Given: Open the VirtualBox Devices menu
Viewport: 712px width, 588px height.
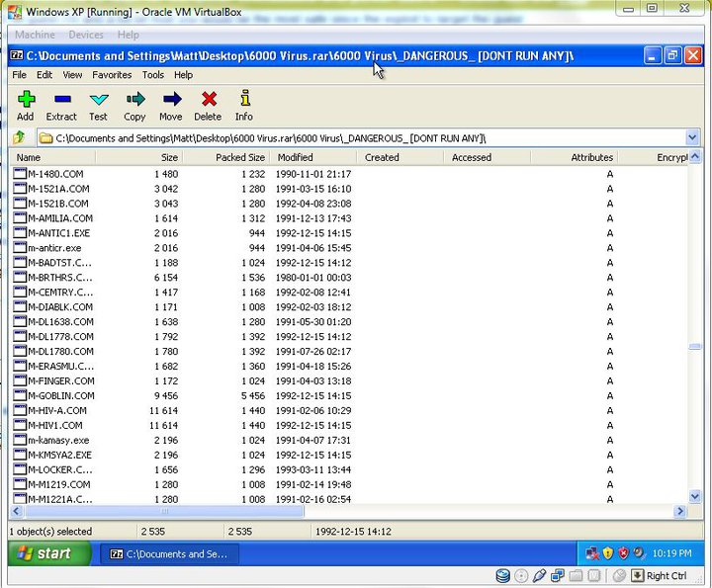Looking at the screenshot, I should click(86, 35).
